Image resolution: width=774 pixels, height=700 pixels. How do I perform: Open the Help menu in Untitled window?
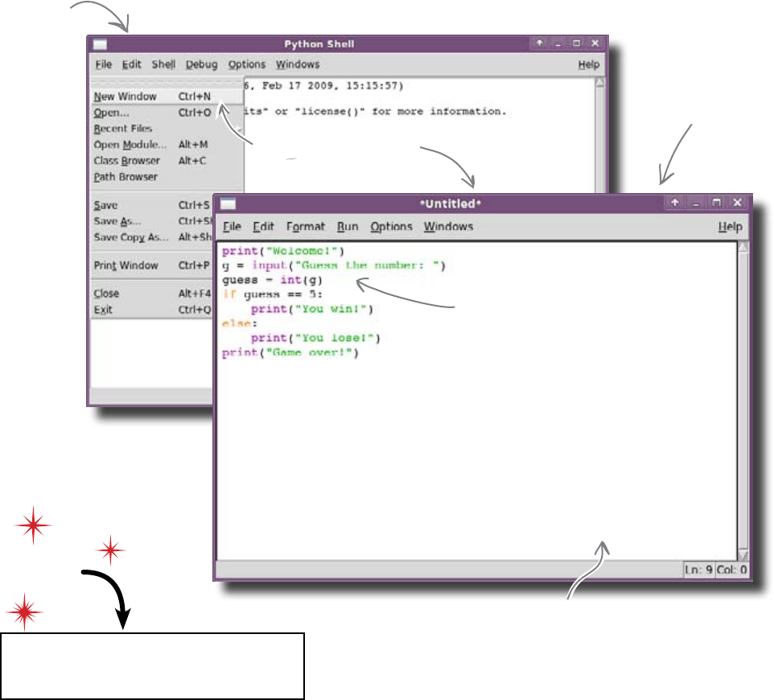[730, 227]
